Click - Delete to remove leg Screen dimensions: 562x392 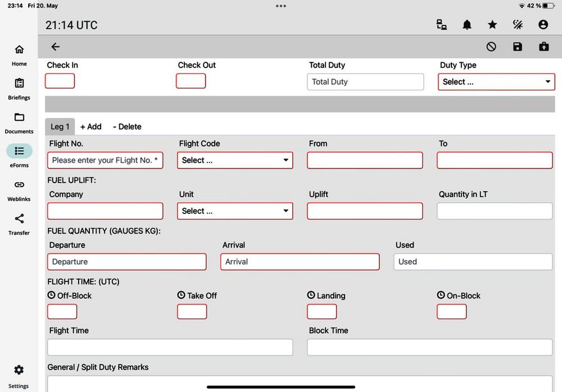pyautogui.click(x=127, y=127)
